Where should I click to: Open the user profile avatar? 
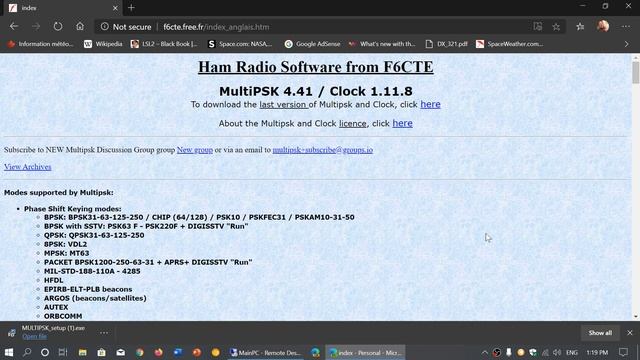point(603,27)
